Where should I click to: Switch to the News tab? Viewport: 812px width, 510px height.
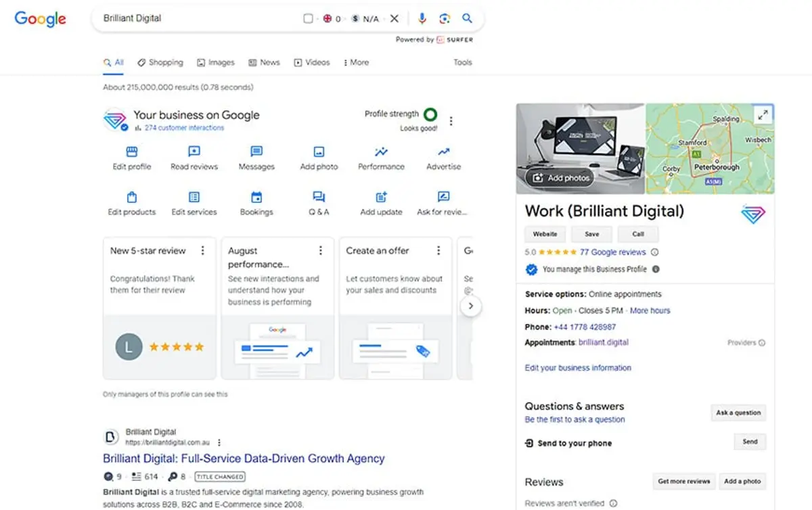tap(264, 62)
